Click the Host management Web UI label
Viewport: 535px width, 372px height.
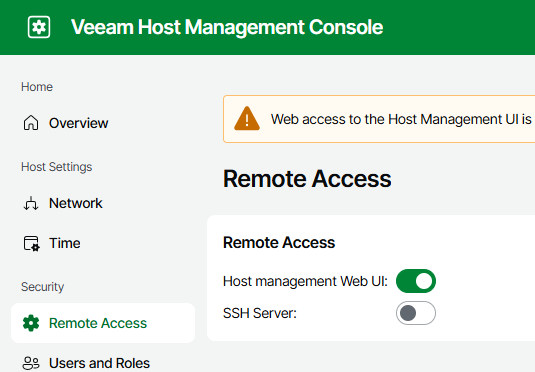(x=305, y=282)
